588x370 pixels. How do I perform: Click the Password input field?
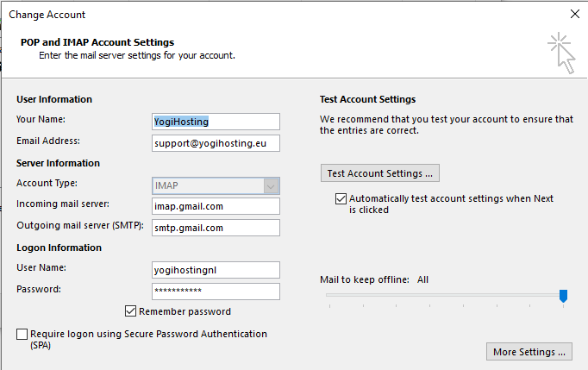[x=216, y=292]
